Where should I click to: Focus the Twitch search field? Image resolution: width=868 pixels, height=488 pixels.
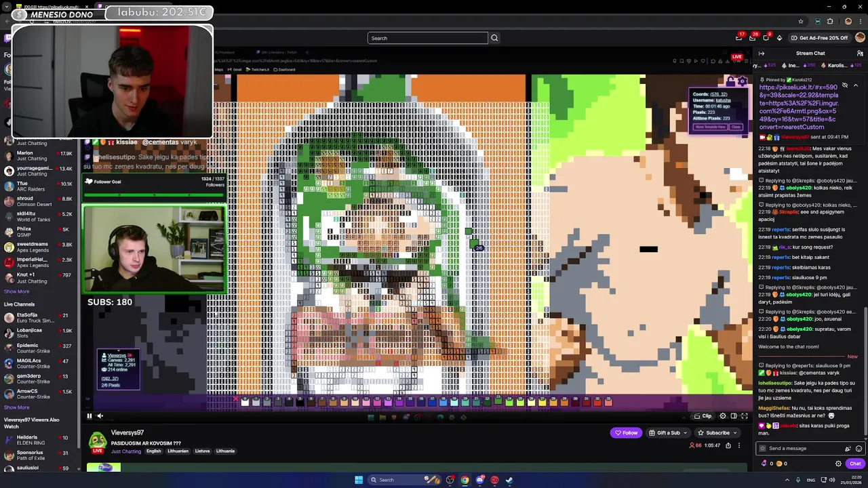427,38
